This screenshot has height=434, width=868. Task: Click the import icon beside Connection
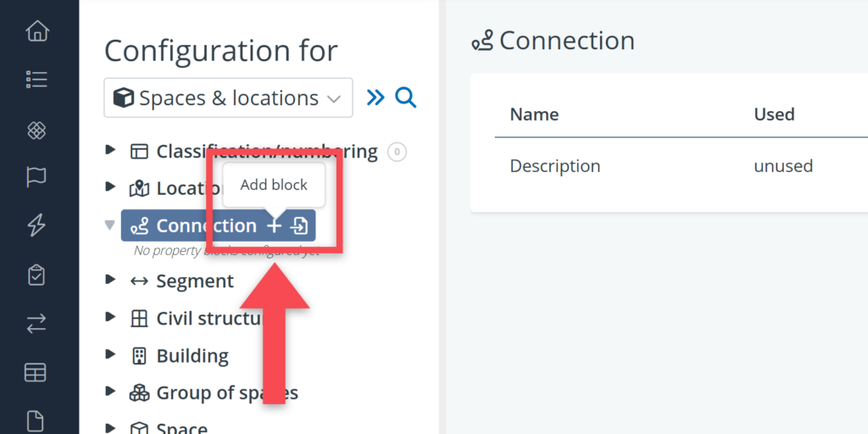pyautogui.click(x=299, y=226)
